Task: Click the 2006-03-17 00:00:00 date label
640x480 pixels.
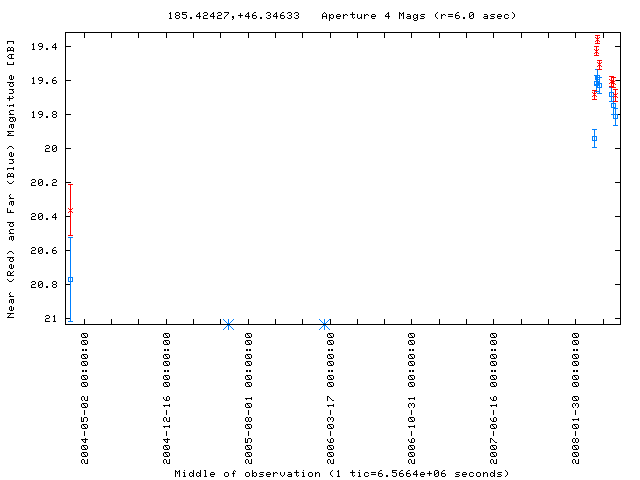Action: click(330, 398)
